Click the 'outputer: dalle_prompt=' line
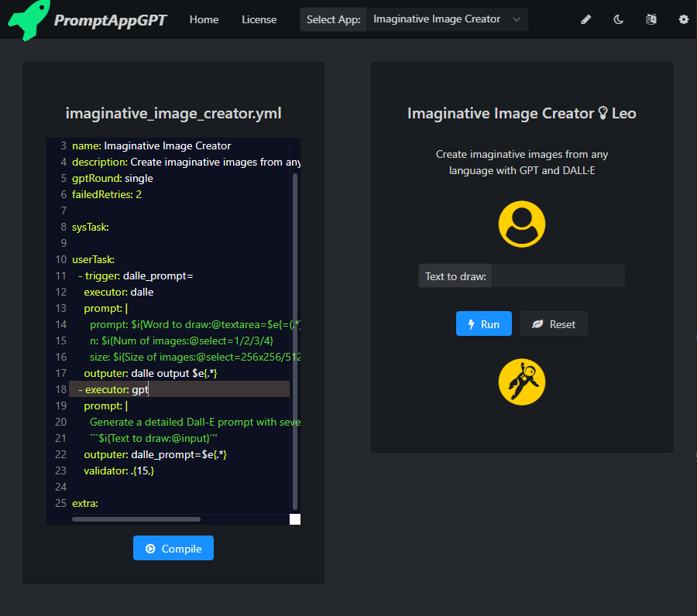697x616 pixels. [155, 454]
